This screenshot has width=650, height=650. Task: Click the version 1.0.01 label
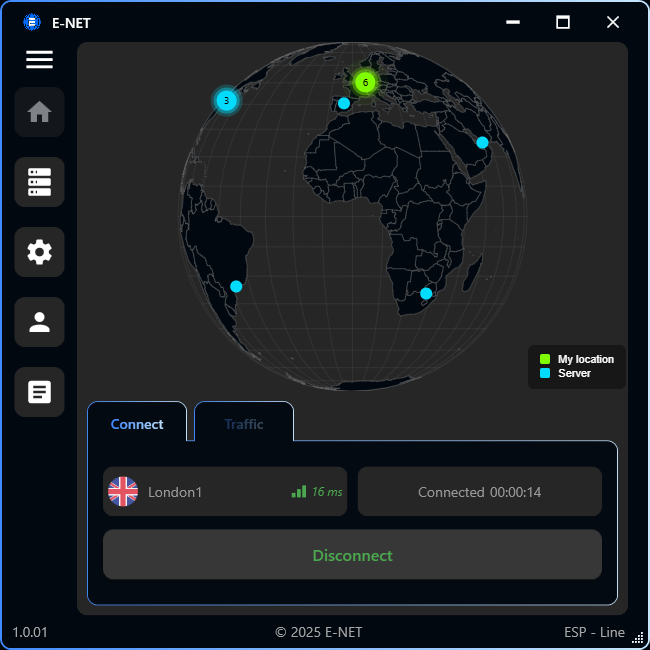[x=30, y=633]
